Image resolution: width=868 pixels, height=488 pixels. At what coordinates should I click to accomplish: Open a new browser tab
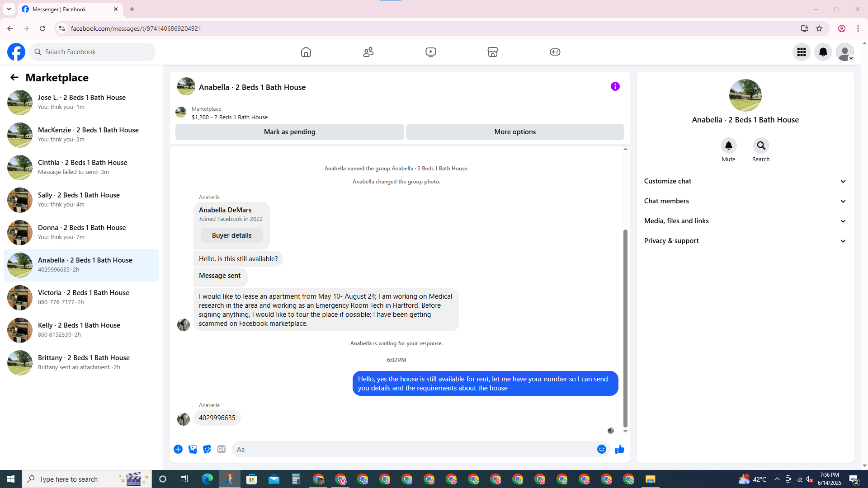(132, 9)
